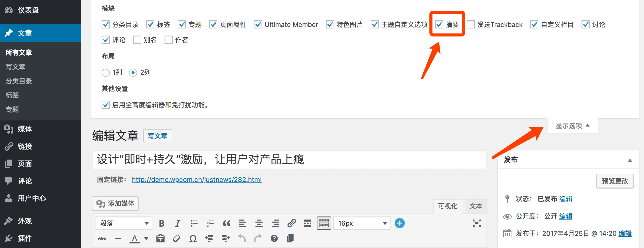Open 页面 in the sidebar menu
This screenshot has height=248, width=644.
40,164
